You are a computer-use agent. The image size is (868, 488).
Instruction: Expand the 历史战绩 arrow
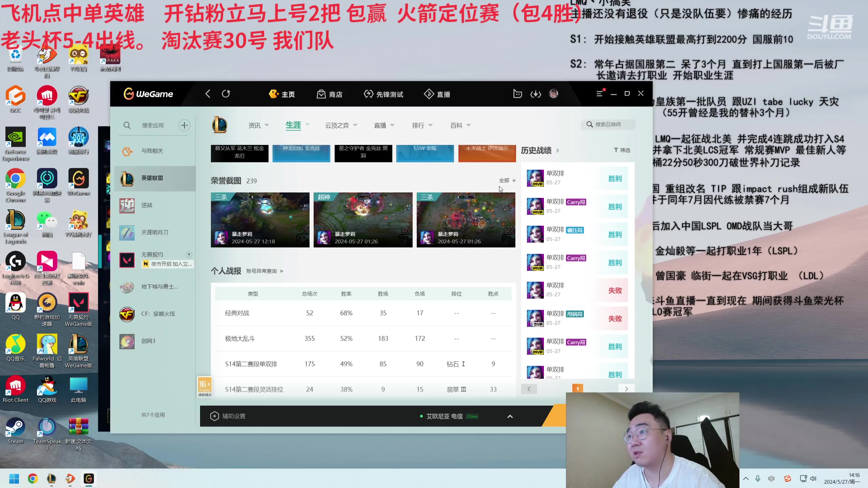click(558, 150)
